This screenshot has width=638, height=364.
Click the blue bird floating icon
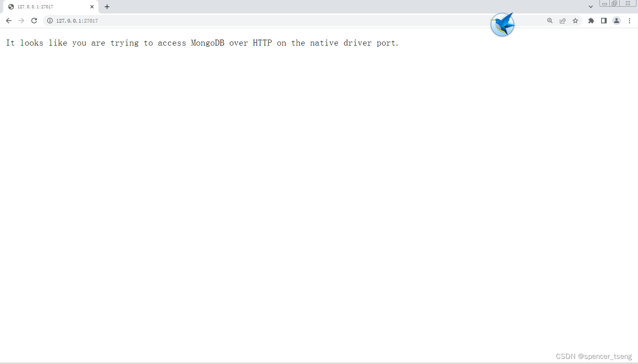[502, 24]
